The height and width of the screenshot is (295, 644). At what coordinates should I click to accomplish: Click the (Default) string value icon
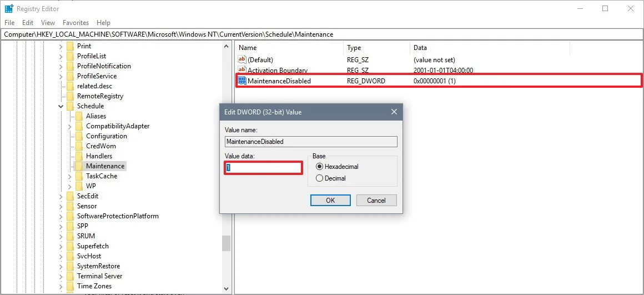(x=242, y=60)
